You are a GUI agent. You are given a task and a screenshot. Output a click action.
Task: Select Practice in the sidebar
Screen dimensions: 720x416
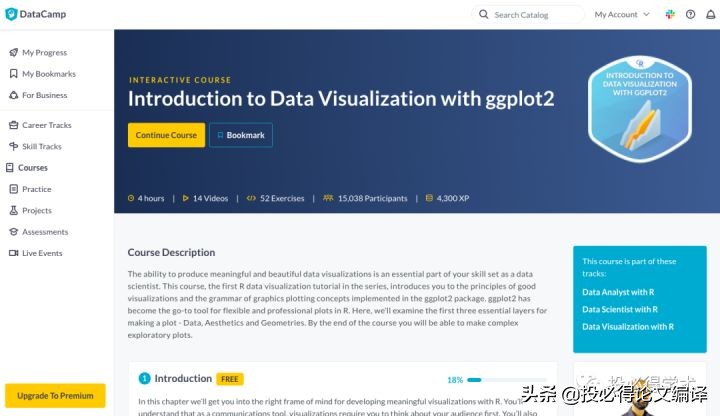point(37,189)
